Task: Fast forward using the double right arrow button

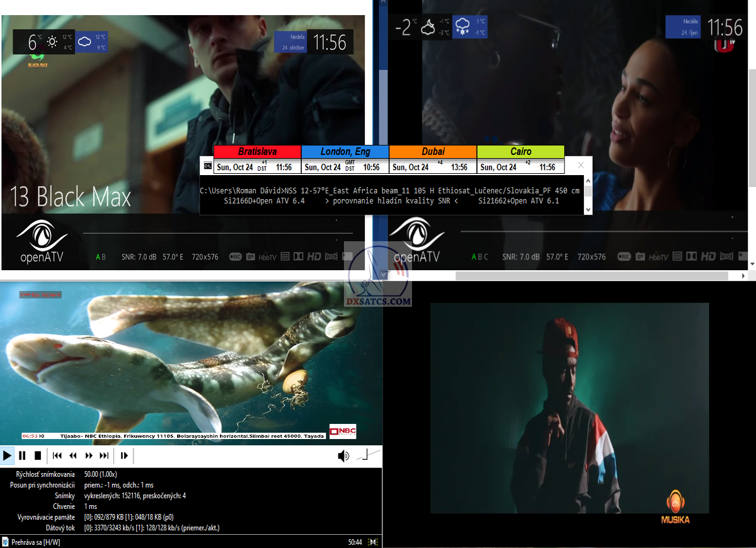Action: click(89, 455)
